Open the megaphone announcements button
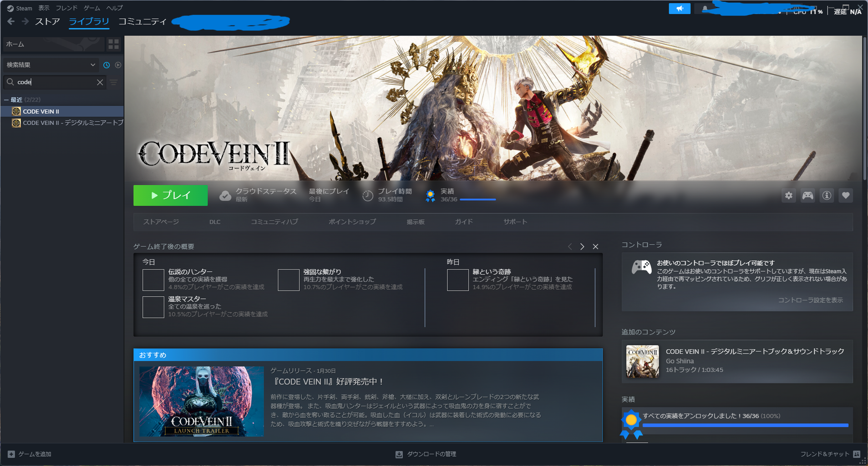The height and width of the screenshot is (466, 868). point(679,9)
